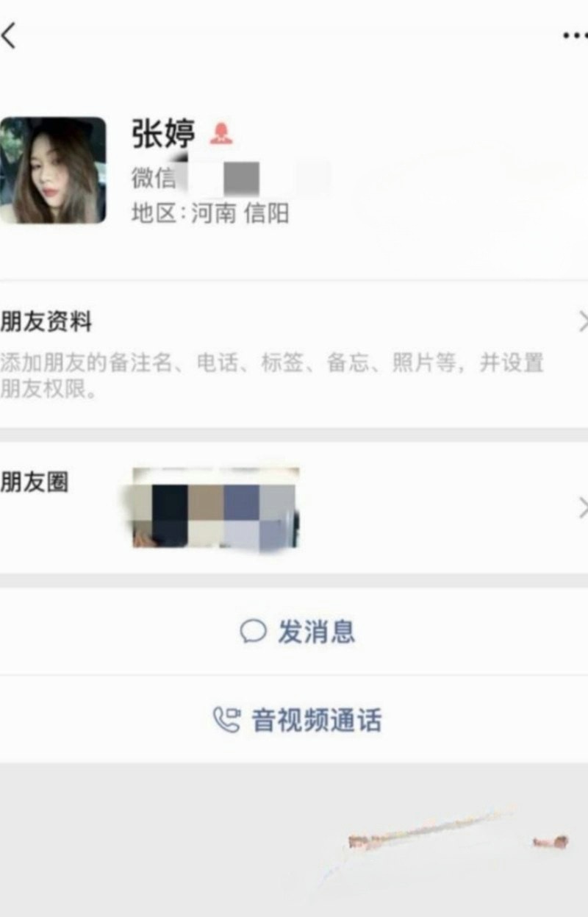
Task: Tap the profile name 张婷
Action: pyautogui.click(x=164, y=134)
